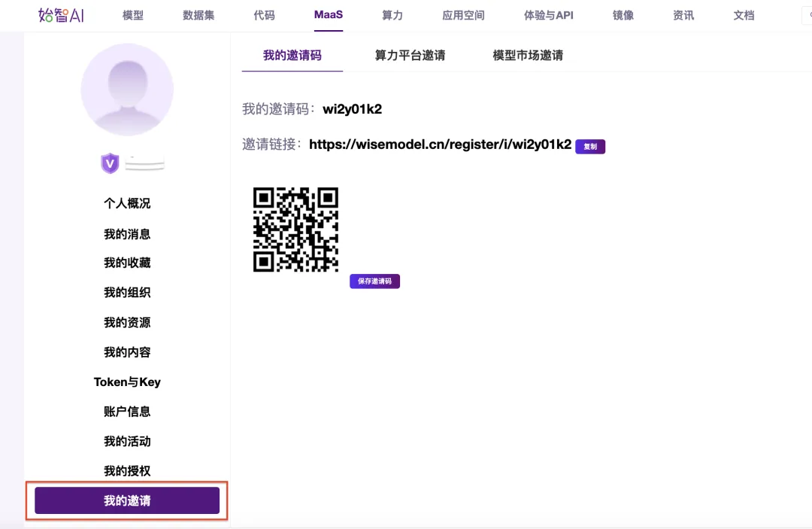Click the user avatar picture
The width and height of the screenshot is (812, 529).
(127, 90)
